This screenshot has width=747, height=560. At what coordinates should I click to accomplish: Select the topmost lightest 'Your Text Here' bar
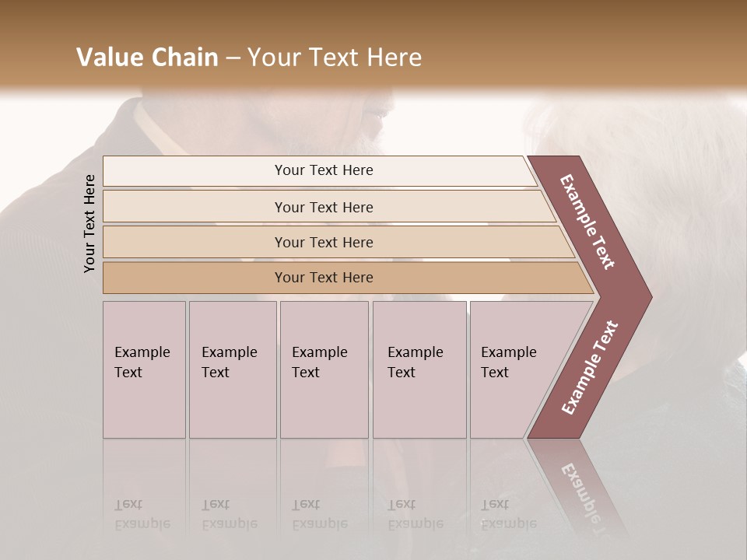[x=324, y=170]
